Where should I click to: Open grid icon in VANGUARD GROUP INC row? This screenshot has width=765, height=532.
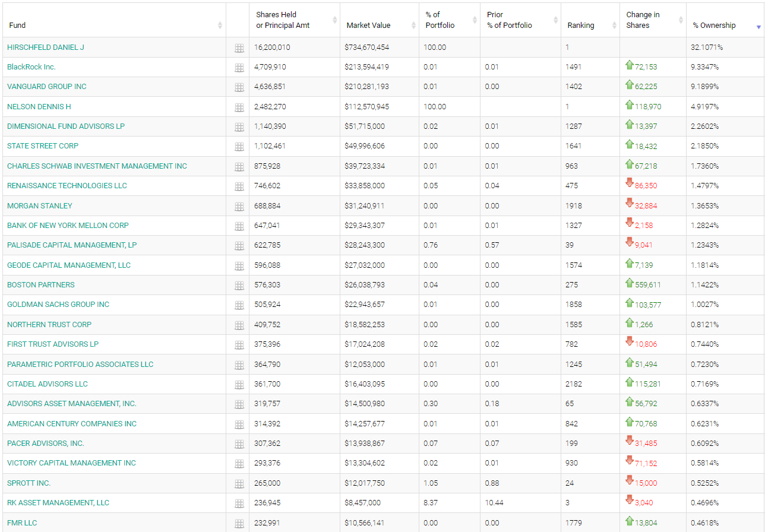click(x=239, y=87)
